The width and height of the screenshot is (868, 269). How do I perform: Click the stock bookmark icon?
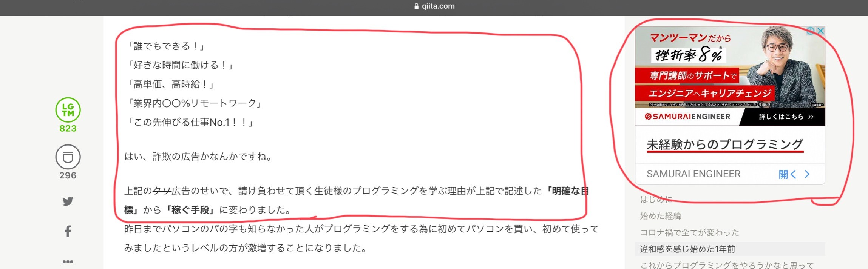point(68,157)
